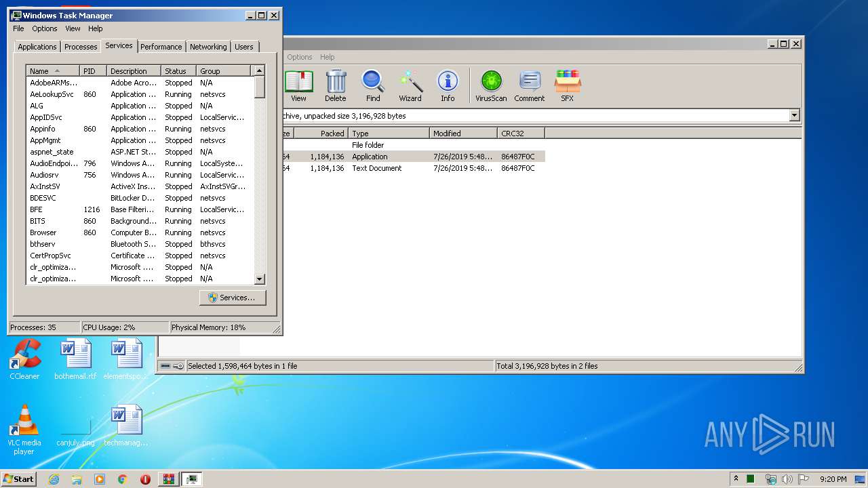This screenshot has width=868, height=488.
Task: Open Task Manager Help menu
Action: 96,28
